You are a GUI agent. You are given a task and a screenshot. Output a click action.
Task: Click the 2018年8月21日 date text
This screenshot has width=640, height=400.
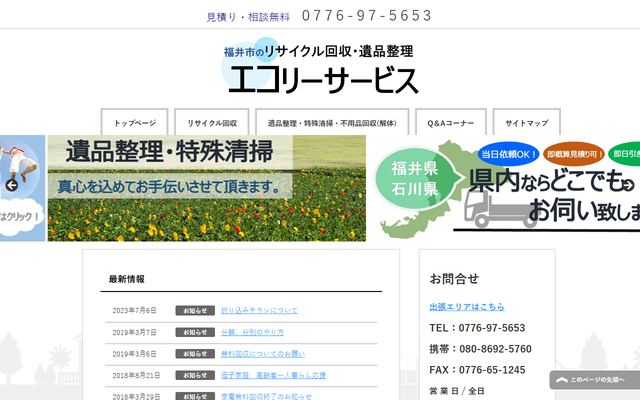(136, 376)
